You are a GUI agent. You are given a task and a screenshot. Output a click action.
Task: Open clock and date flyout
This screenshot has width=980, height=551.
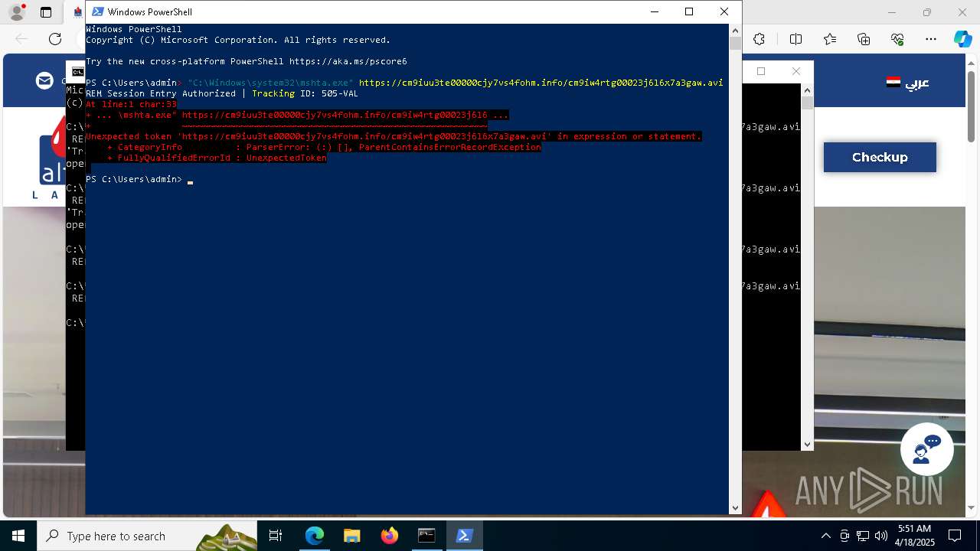(915, 536)
